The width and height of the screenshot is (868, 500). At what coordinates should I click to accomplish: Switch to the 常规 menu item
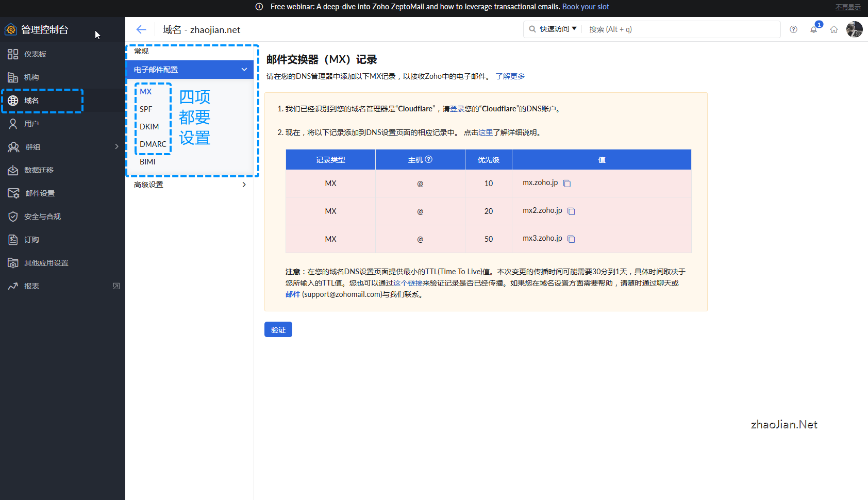point(141,51)
